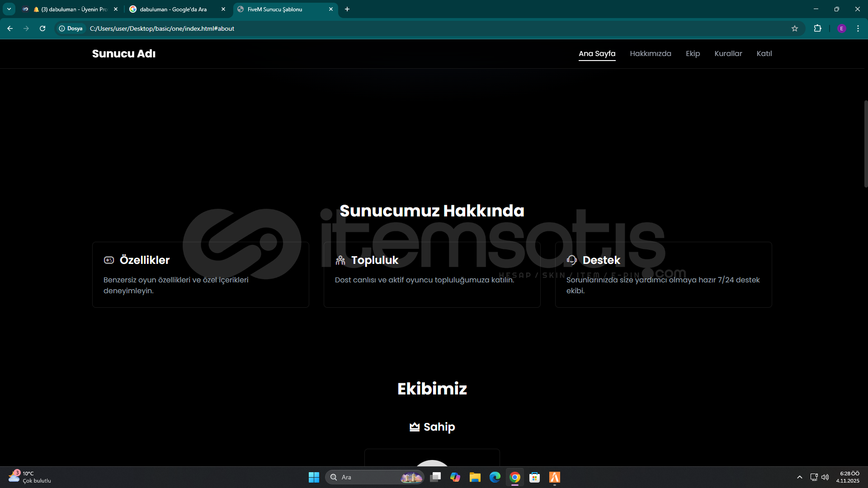Open a new tab with plus
868x488 pixels.
point(347,9)
